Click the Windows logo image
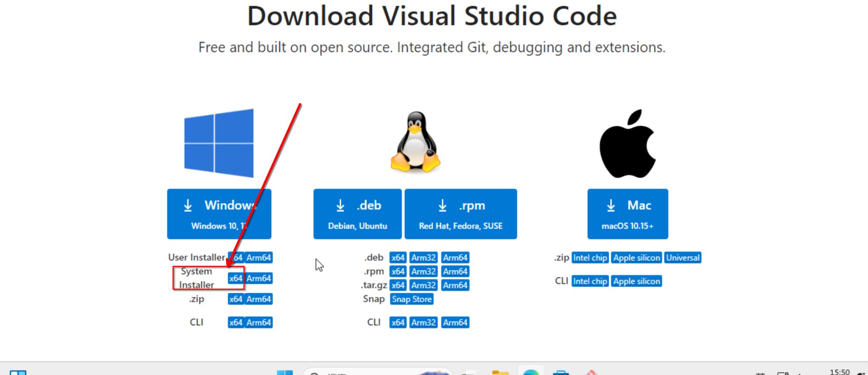Viewport: 868px width, 375px height. point(219,143)
